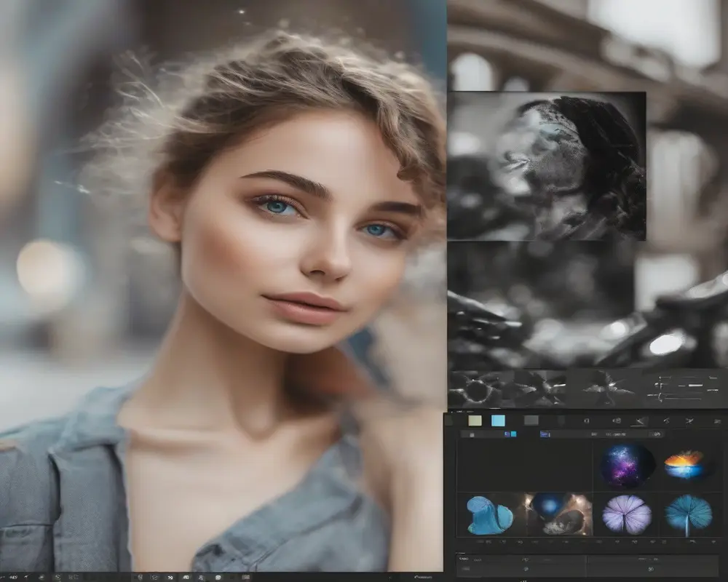
Task: Select the ring-shaped filmstrip thumbnail
Action: pyautogui.click(x=476, y=389)
